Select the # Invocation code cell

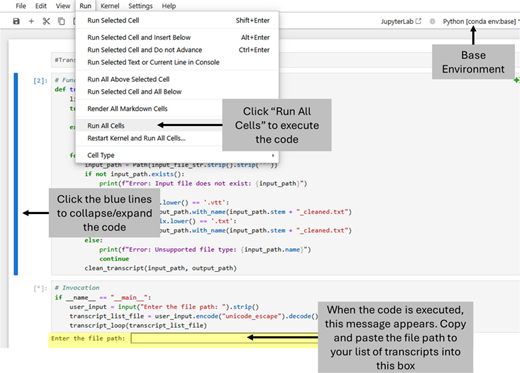[285, 306]
